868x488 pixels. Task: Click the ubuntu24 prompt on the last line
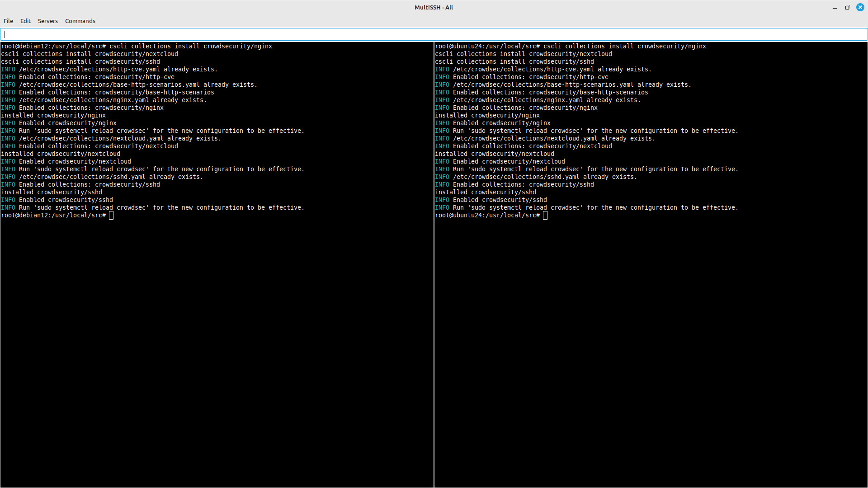[x=487, y=215]
